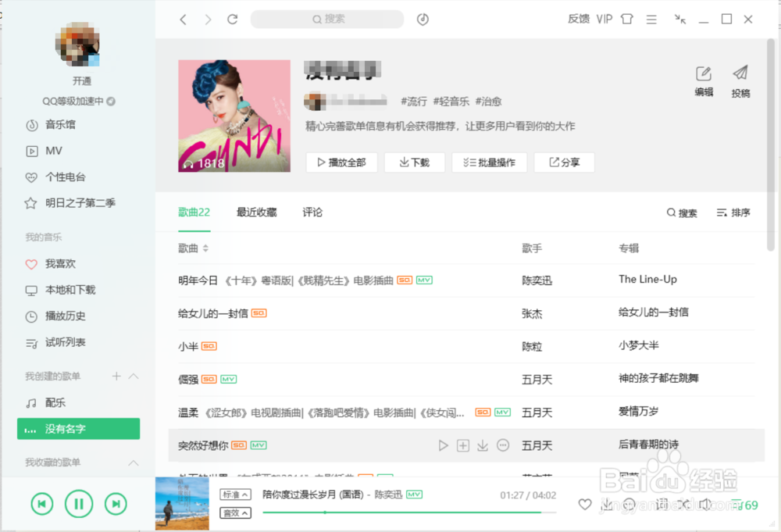781x532 pixels.
Task: Click the volume speaker icon in player bar
Action: click(704, 505)
